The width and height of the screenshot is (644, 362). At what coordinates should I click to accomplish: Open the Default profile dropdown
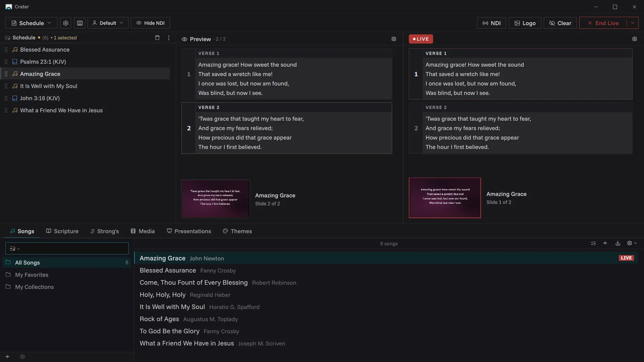(x=108, y=23)
